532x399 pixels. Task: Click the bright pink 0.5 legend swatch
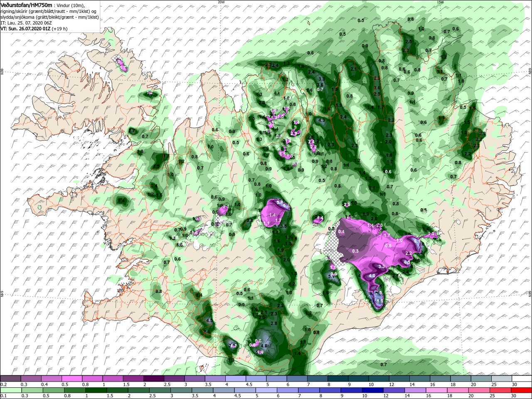tap(71, 379)
